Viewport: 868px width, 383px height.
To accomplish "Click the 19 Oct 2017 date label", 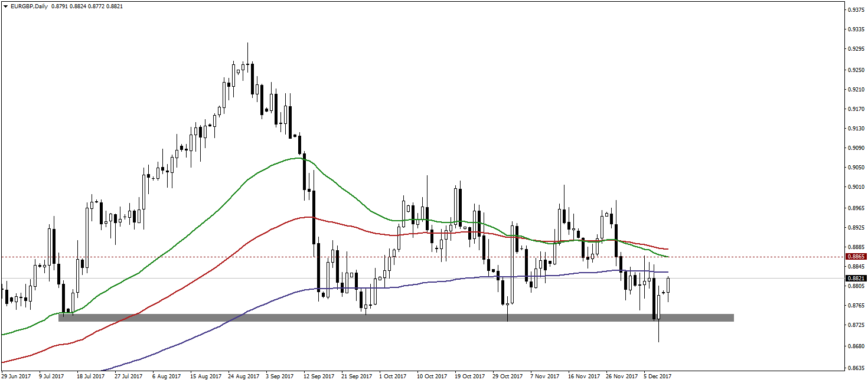I will coord(470,376).
